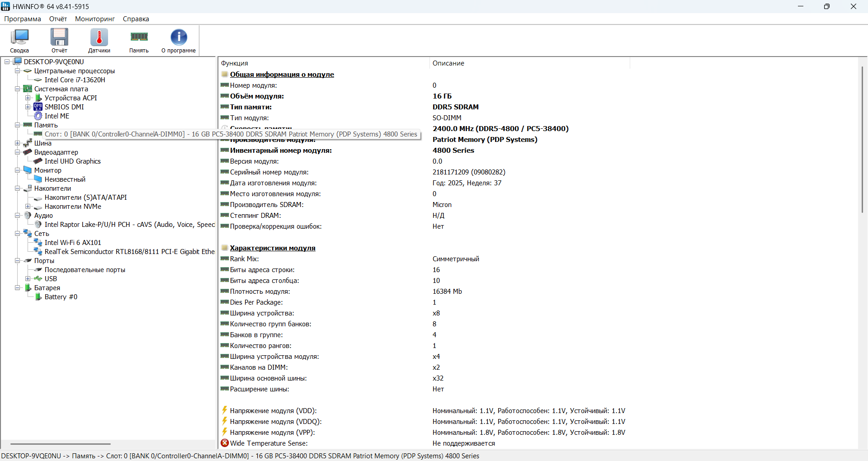Open the Справка menu
868x461 pixels.
click(136, 19)
